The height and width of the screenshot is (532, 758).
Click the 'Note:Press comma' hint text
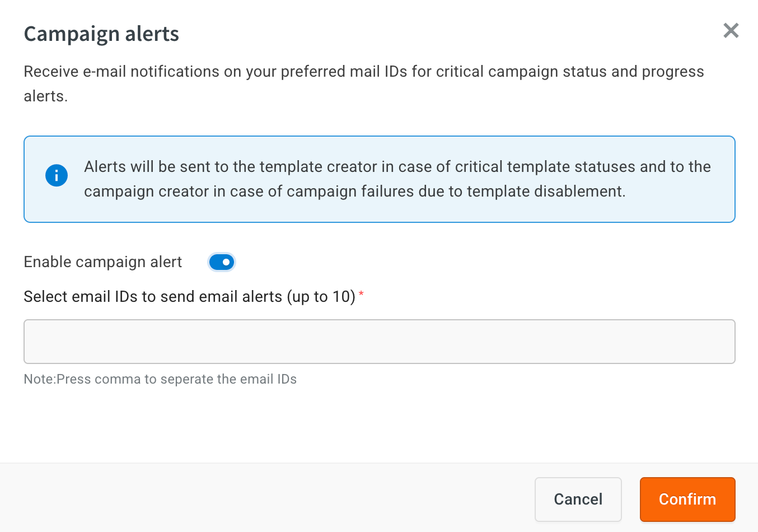click(x=160, y=379)
